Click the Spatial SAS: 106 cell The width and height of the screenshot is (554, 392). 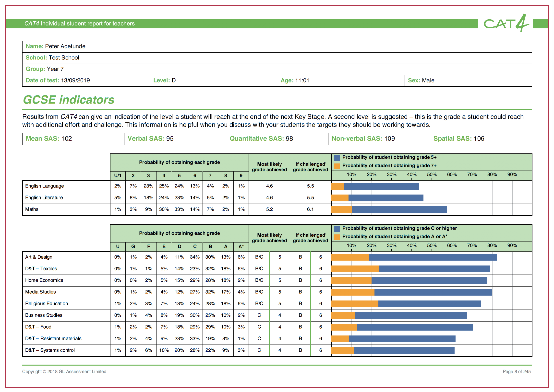click(x=481, y=139)
